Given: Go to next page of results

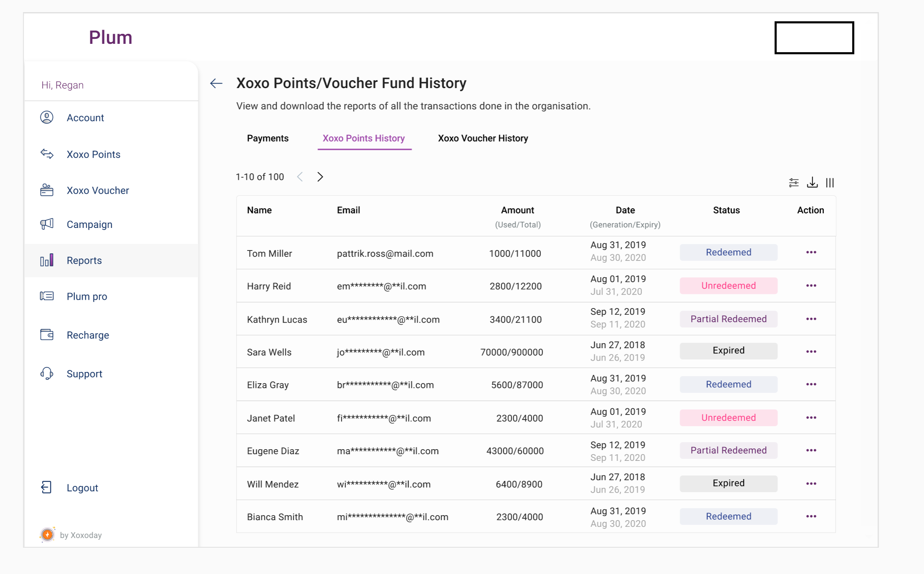Looking at the screenshot, I should click(320, 177).
